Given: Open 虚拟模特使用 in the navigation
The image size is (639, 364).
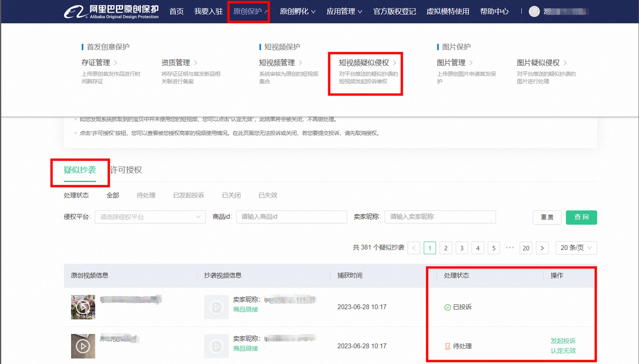Looking at the screenshot, I should [448, 12].
